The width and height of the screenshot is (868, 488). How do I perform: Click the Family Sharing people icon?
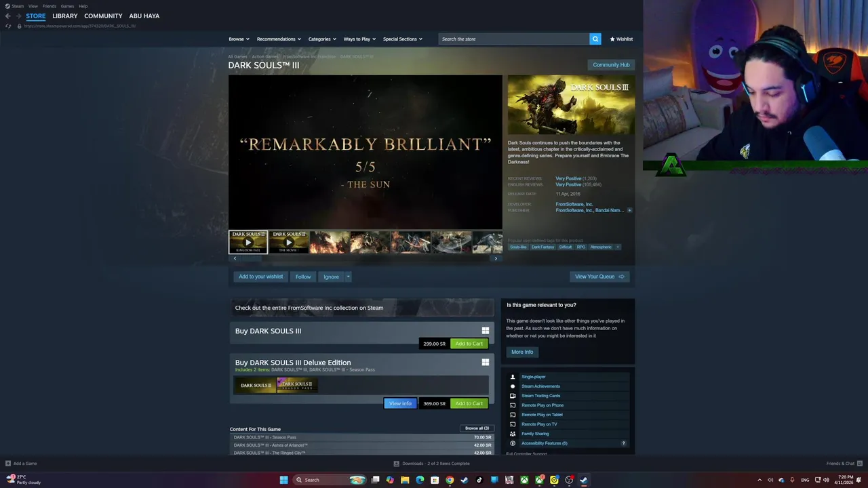pos(513,434)
